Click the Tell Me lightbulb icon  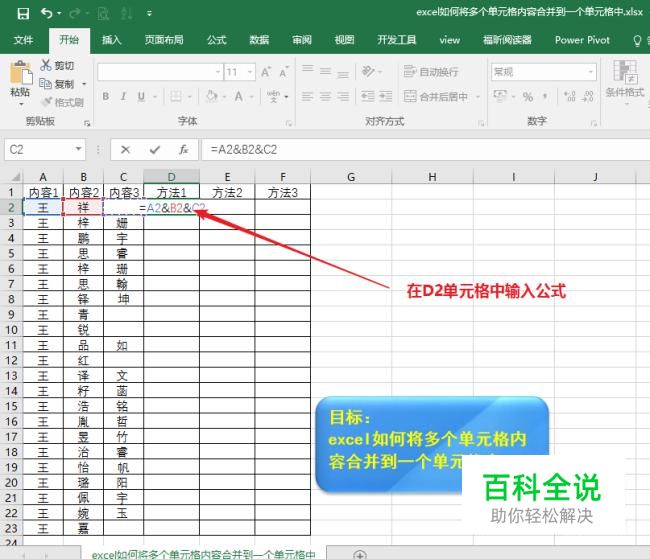[x=637, y=40]
